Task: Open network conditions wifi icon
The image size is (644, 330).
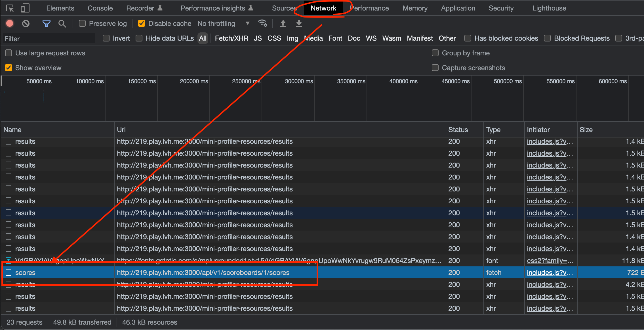Action: click(262, 23)
